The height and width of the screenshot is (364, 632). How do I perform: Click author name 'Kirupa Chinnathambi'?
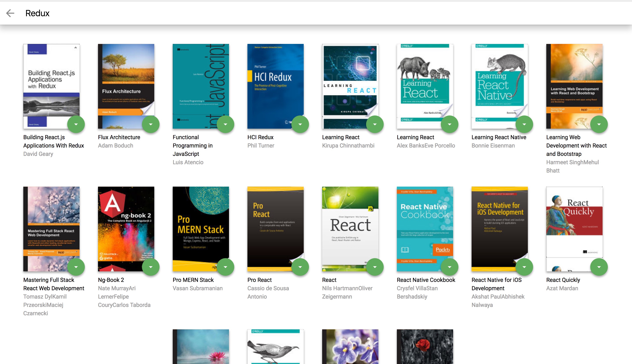348,146
